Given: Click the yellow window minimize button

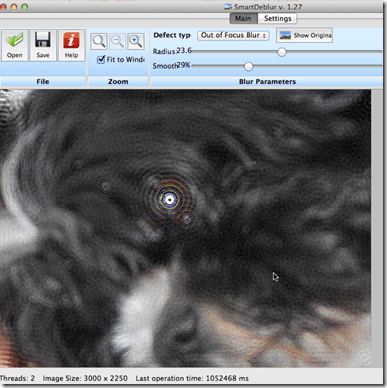Looking at the screenshot, I should (14, 7).
